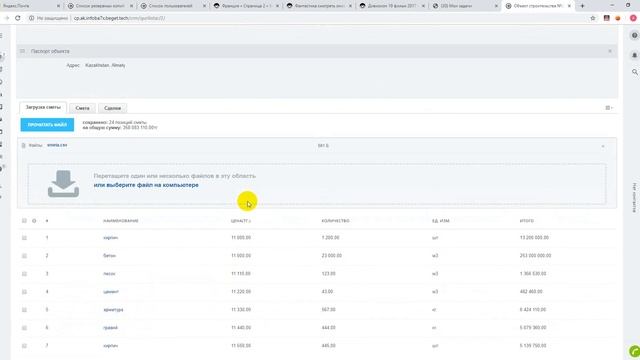Open table settings gear in header row
The height and width of the screenshot is (360, 640).
[34, 221]
